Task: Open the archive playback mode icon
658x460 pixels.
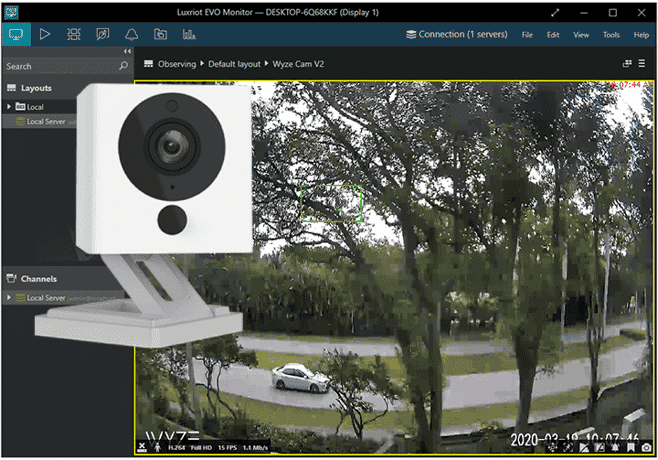Action: [44, 34]
